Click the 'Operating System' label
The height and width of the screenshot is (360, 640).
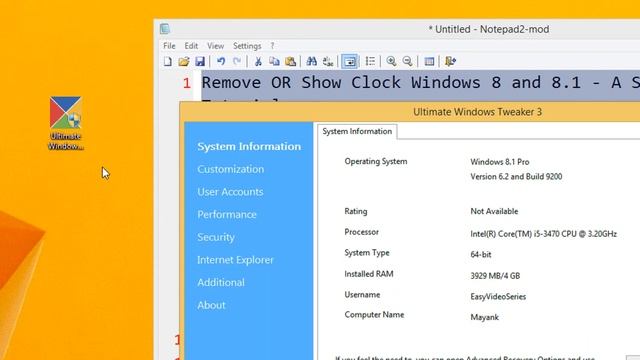pyautogui.click(x=376, y=162)
